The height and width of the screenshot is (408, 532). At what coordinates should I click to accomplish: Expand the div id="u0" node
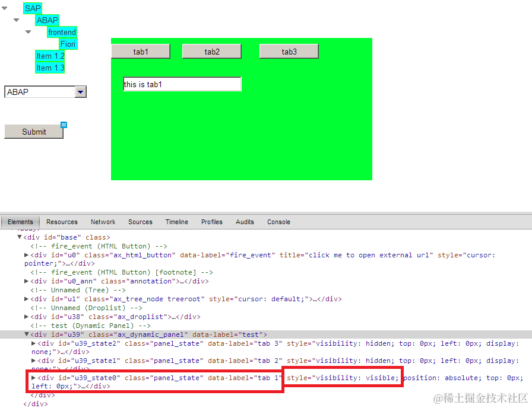point(26,255)
